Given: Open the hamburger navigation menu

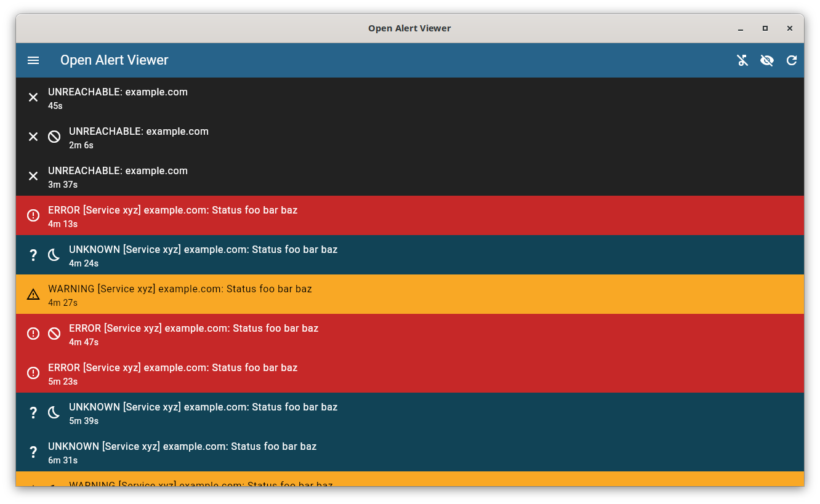Looking at the screenshot, I should [x=33, y=60].
